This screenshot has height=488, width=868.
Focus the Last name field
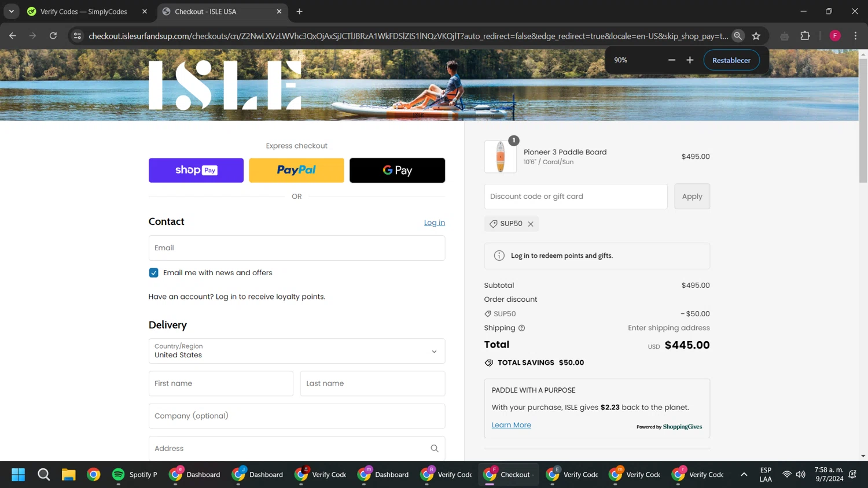[x=373, y=383]
